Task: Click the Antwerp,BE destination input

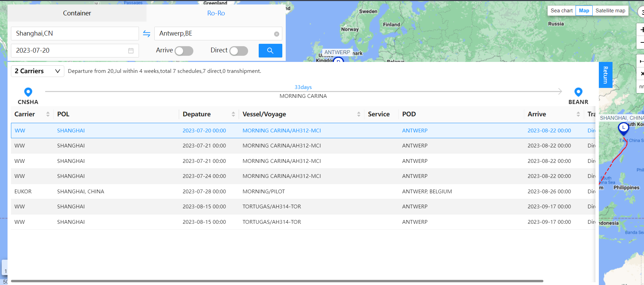Action: (x=218, y=34)
